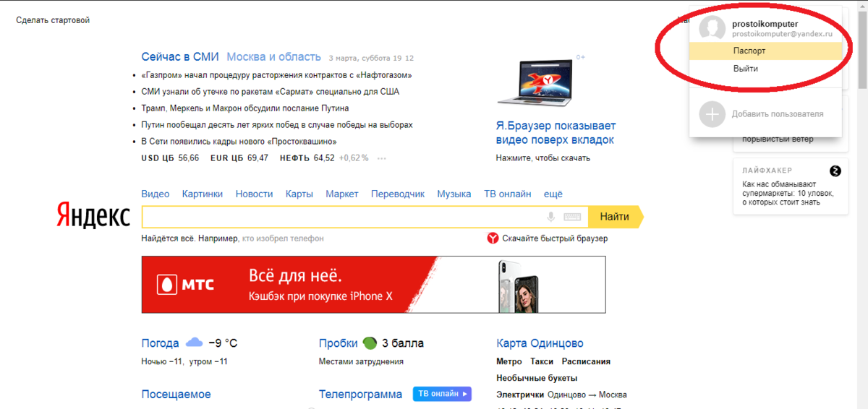868x409 pixels.
Task: Click the НЕФТЬ oil price
Action: tap(307, 158)
